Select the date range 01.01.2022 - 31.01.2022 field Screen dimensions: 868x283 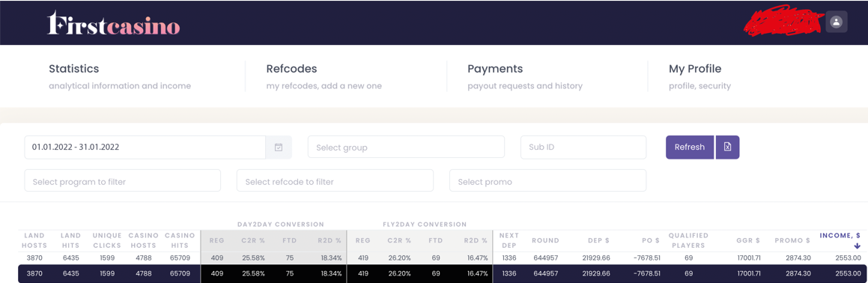coord(145,147)
